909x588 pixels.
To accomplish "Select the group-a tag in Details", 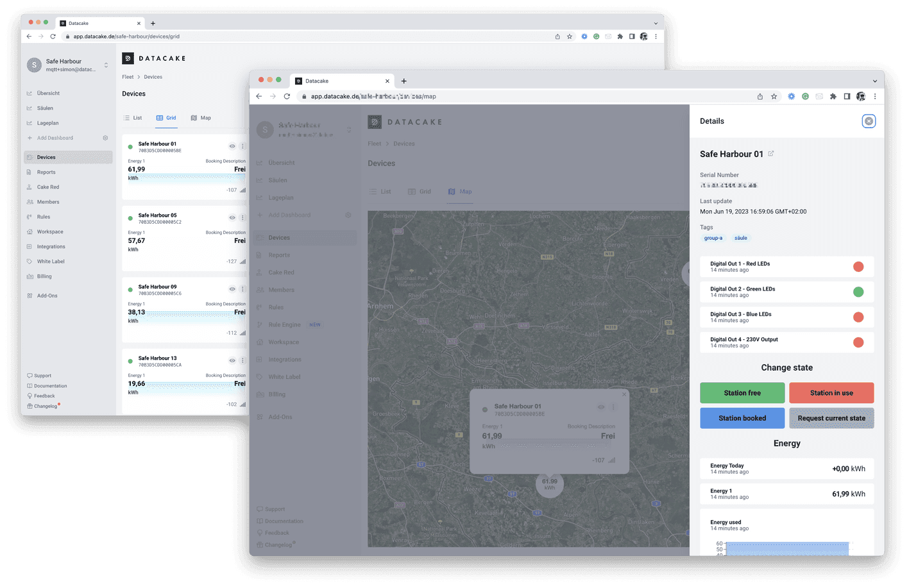I will [713, 238].
